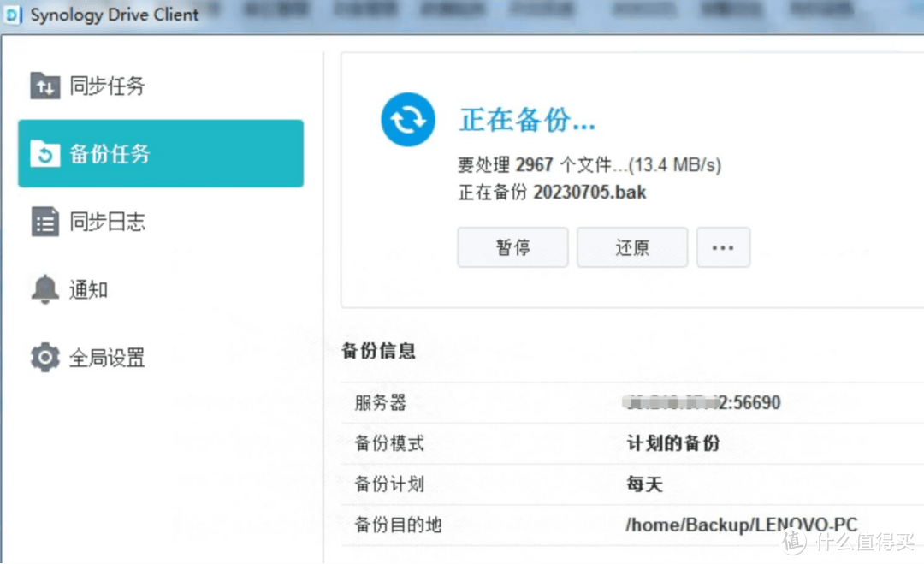The image size is (924, 564).
Task: Click the blue circular backup-in-progress icon
Action: pyautogui.click(x=408, y=120)
